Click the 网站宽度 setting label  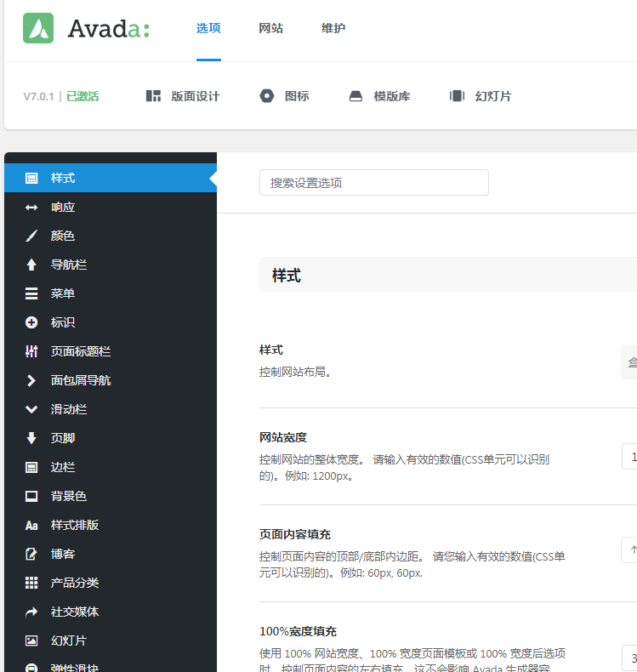(283, 437)
